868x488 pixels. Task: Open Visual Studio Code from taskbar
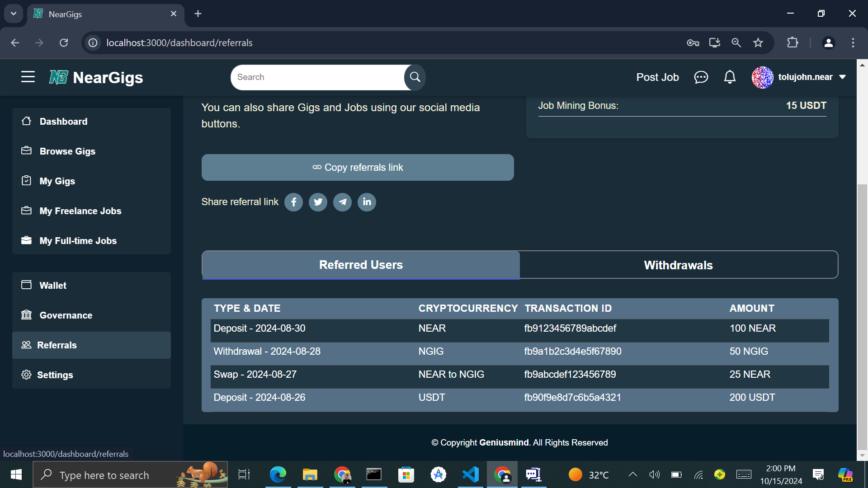[x=471, y=474]
